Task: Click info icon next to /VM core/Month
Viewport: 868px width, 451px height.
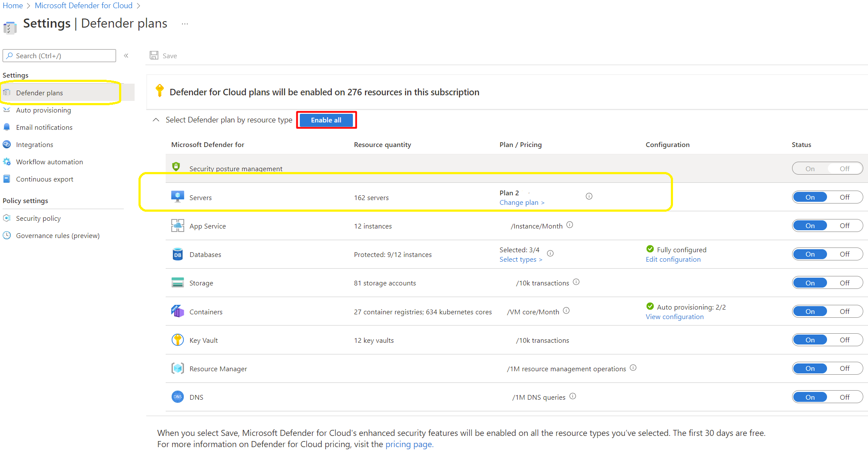Action: pos(566,310)
